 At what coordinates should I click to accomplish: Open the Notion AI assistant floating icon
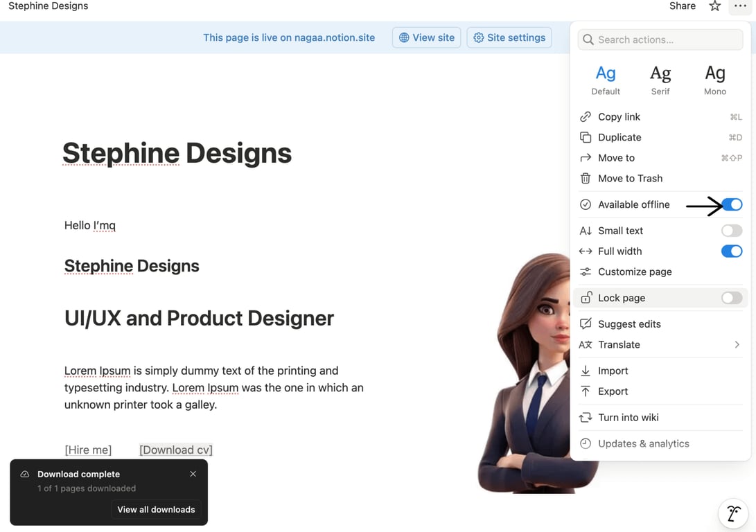pyautogui.click(x=733, y=513)
